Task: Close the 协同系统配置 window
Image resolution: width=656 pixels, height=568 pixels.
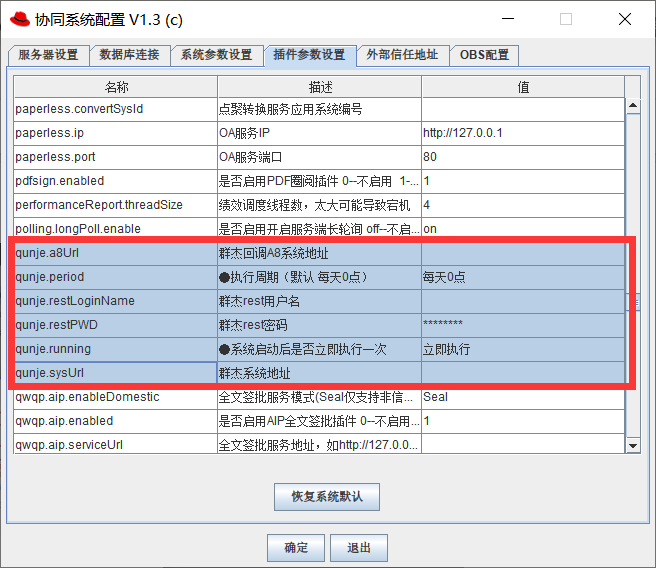Action: [x=625, y=19]
